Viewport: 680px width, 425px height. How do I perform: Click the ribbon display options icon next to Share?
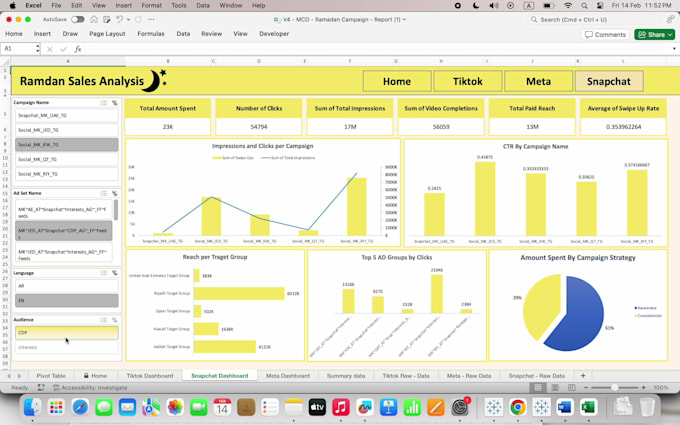670,20
